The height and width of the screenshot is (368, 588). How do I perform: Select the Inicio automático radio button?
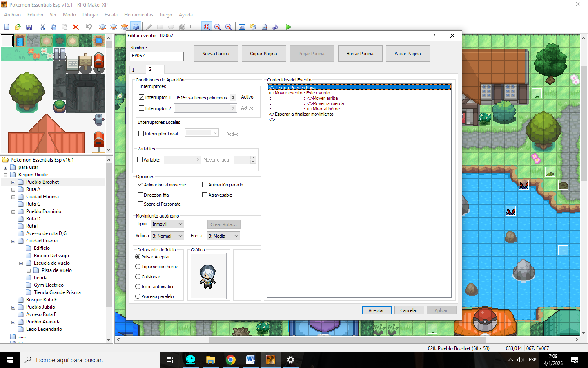coord(138,287)
